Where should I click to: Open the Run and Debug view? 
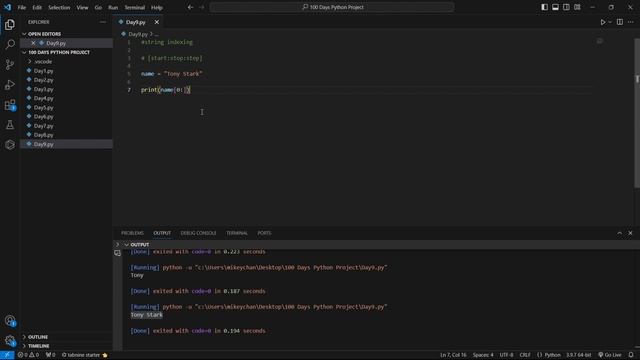pos(10,84)
